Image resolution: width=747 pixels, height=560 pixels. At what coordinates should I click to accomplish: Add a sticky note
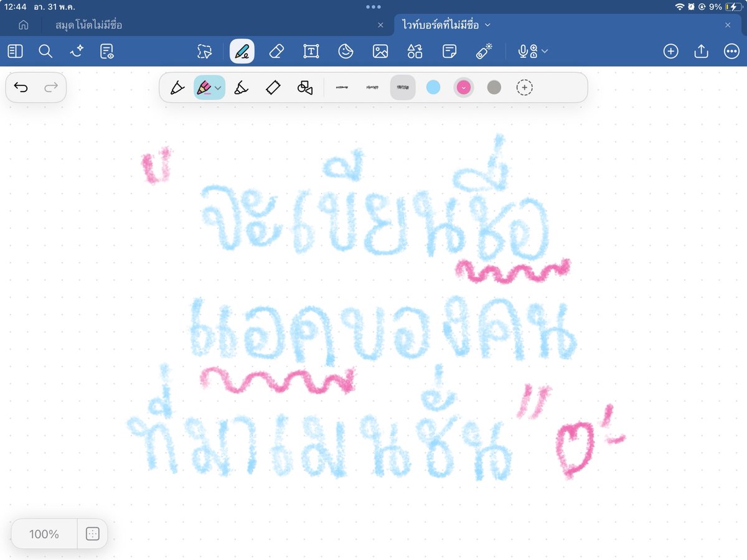[449, 51]
